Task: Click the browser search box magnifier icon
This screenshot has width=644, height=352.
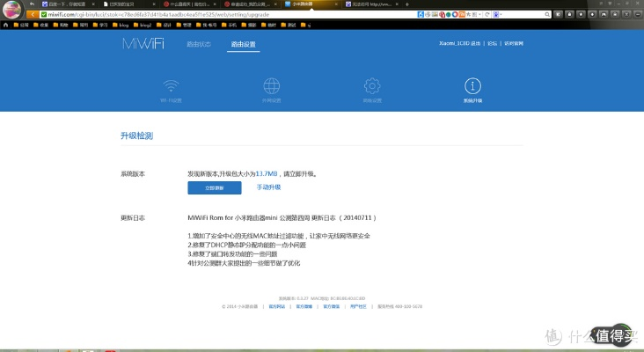Action: click(x=547, y=14)
